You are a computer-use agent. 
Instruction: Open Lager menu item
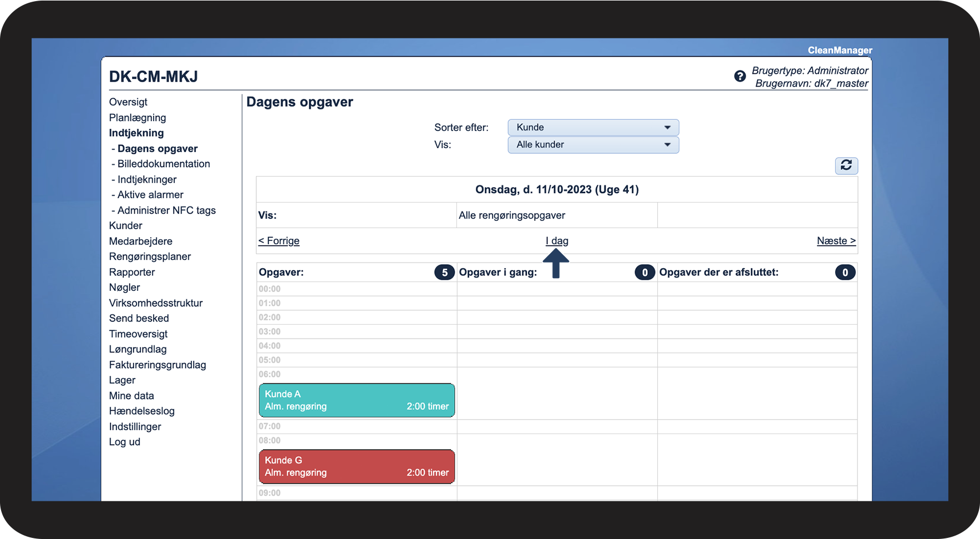[x=122, y=380]
